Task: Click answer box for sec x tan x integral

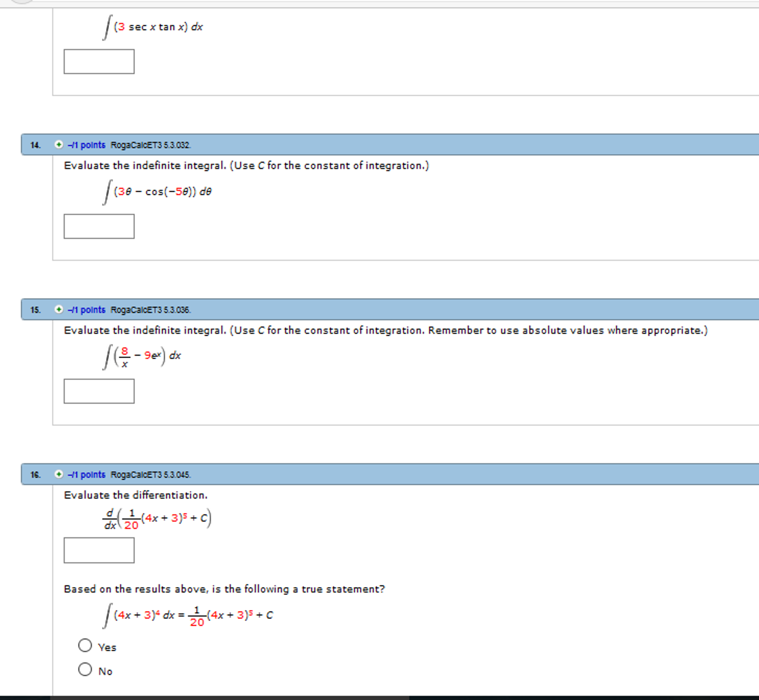Action: 99,62
